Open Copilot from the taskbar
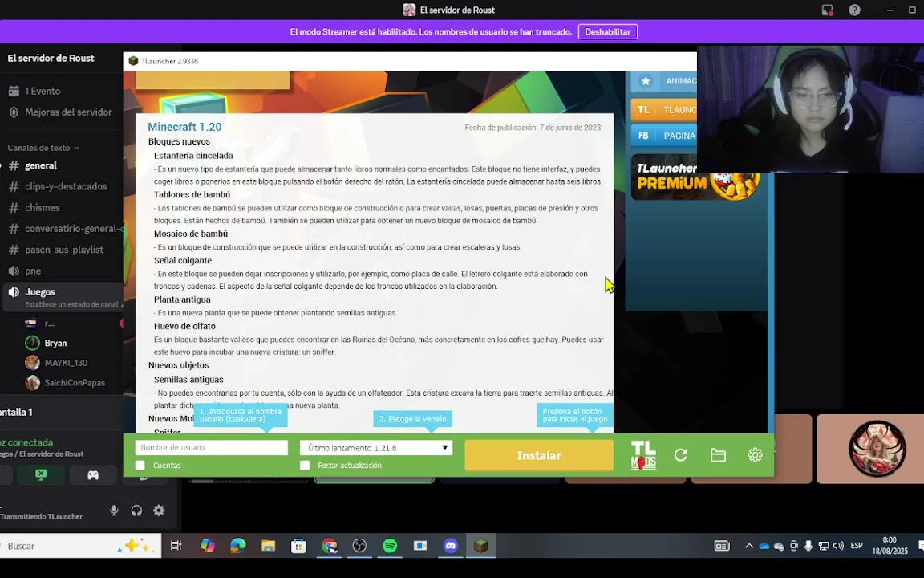924x578 pixels. [x=208, y=546]
